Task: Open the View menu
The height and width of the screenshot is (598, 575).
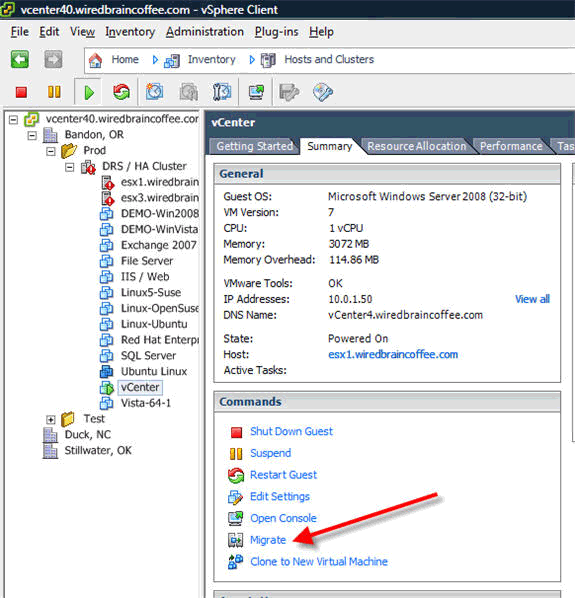Action: point(82,32)
